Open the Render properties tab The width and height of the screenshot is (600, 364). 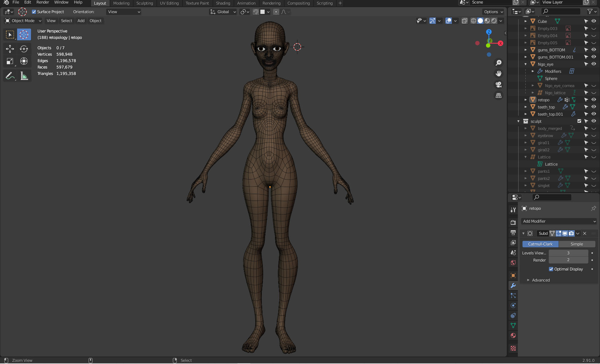pos(513,222)
